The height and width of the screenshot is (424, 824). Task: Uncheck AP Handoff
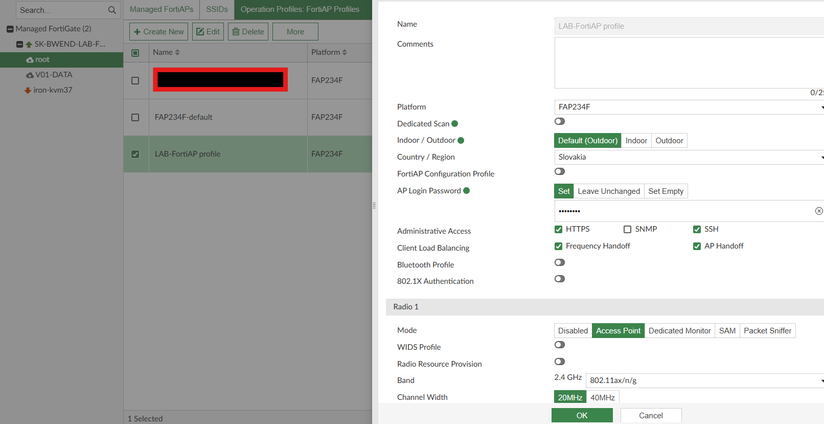click(697, 246)
